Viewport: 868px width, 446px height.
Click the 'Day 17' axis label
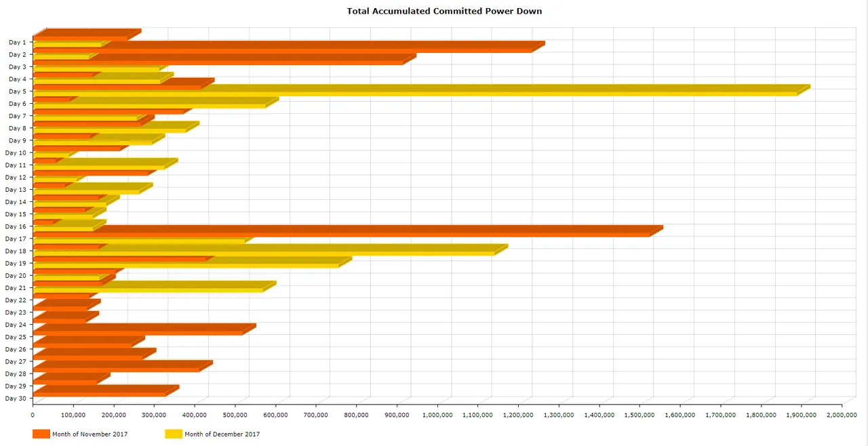[16, 239]
